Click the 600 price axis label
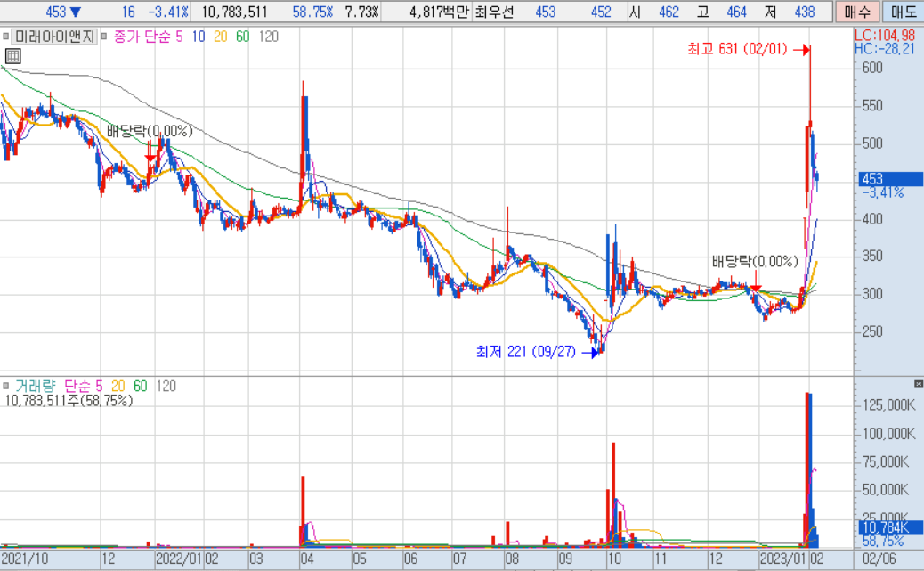This screenshot has width=924, height=571. click(x=872, y=68)
